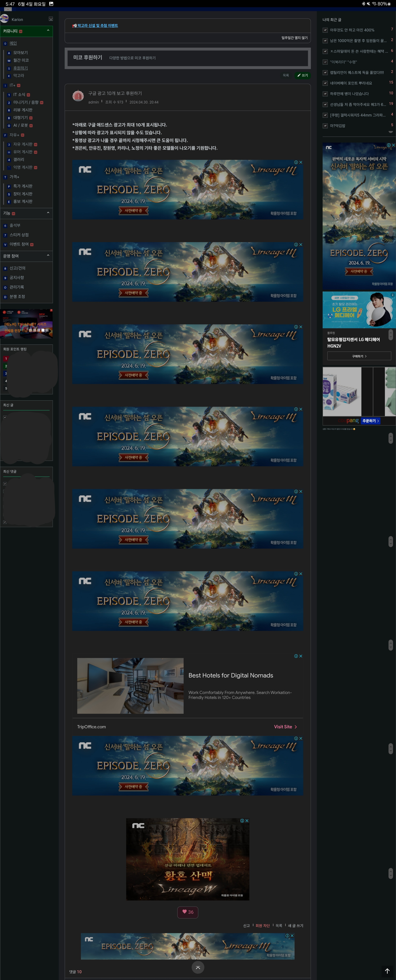Open the Best Hotels for Digital Nomads ad image
Viewport: 396px width, 980px height.
[130, 686]
